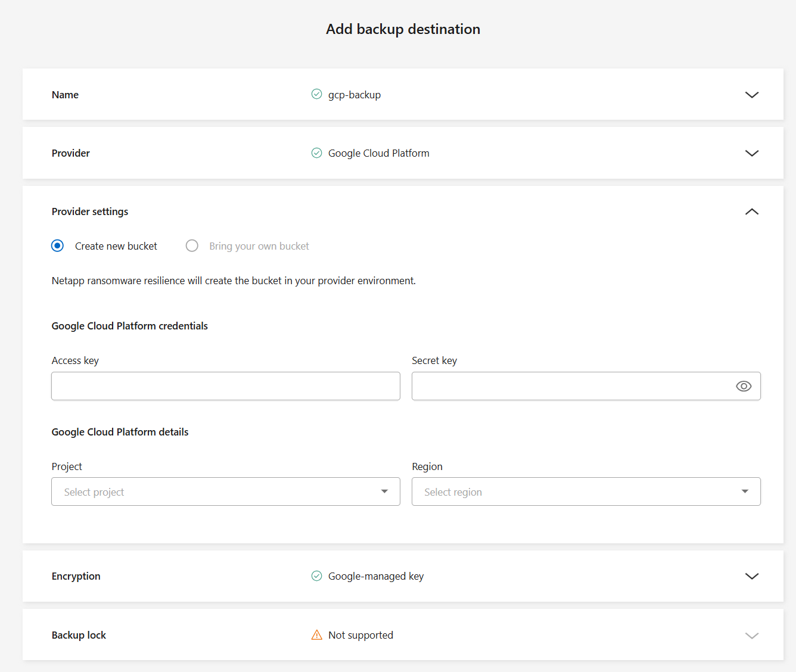Click the Google Cloud Platform credentials heading
Screen dimensions: 796x672
coord(129,326)
